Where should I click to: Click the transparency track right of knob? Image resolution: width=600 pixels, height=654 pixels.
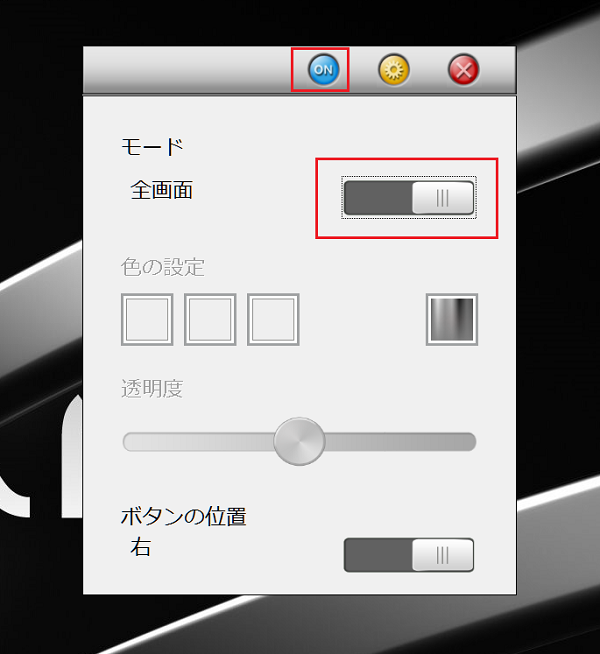coord(400,442)
